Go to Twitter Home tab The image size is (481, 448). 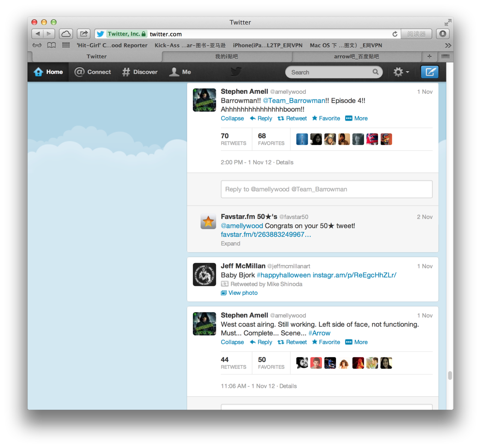48,72
